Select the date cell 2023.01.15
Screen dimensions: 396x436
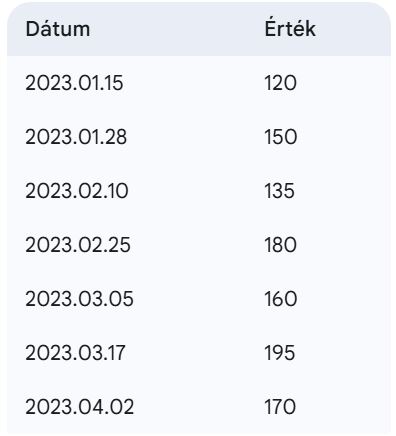coord(74,83)
